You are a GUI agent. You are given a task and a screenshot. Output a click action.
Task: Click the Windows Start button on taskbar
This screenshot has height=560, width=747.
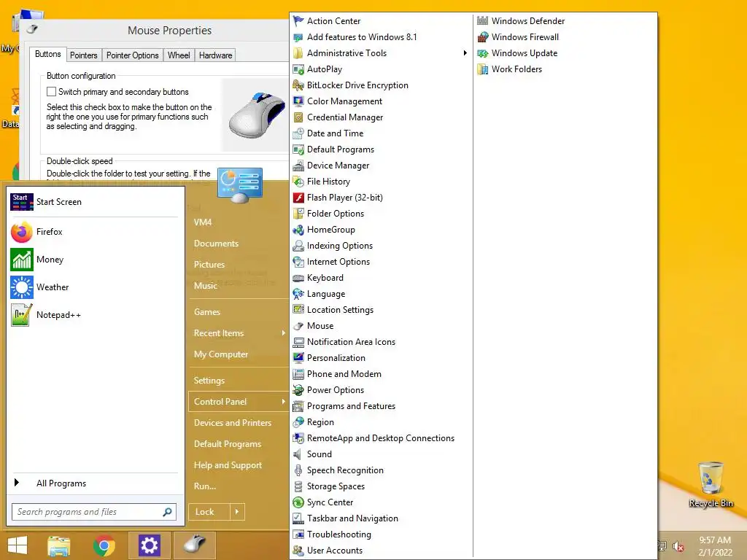(x=18, y=545)
